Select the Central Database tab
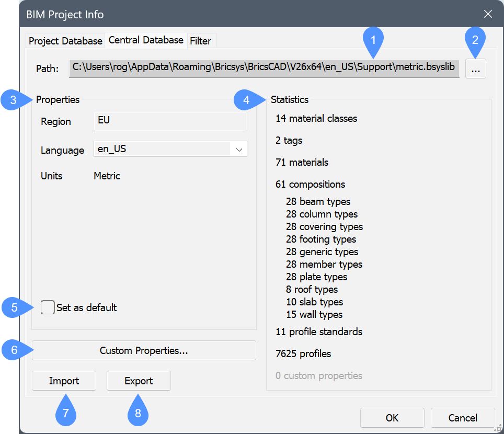 146,40
